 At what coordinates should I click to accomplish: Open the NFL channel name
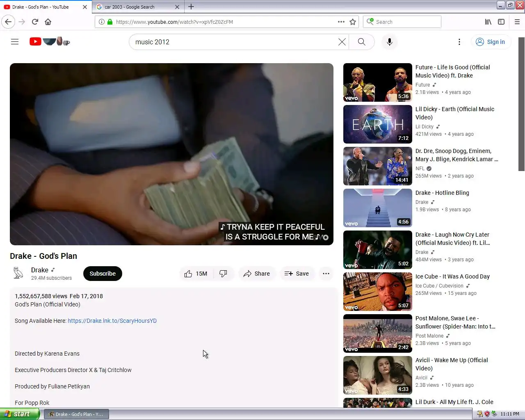tap(420, 169)
